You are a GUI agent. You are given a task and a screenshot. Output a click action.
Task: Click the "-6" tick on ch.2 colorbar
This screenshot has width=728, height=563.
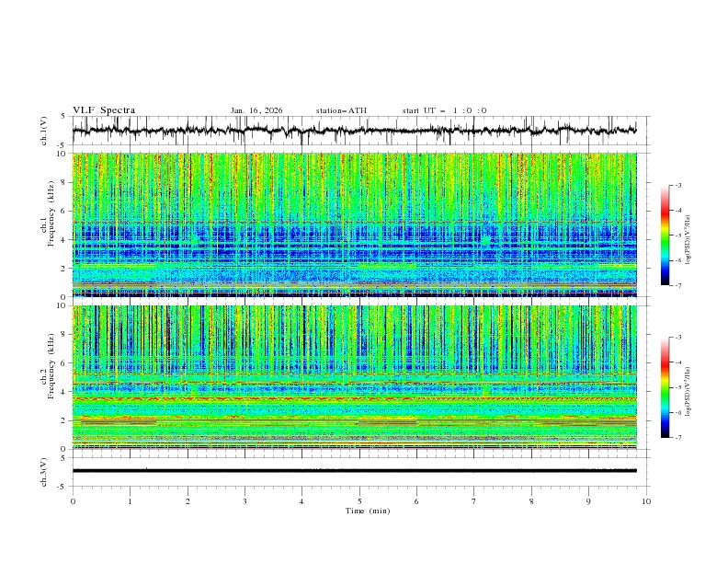coord(677,412)
